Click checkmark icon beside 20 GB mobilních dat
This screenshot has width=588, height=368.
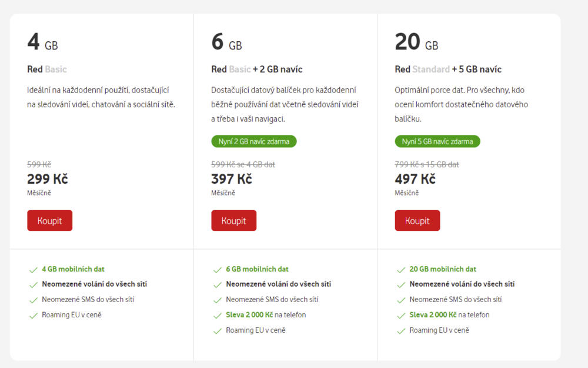[400, 270]
